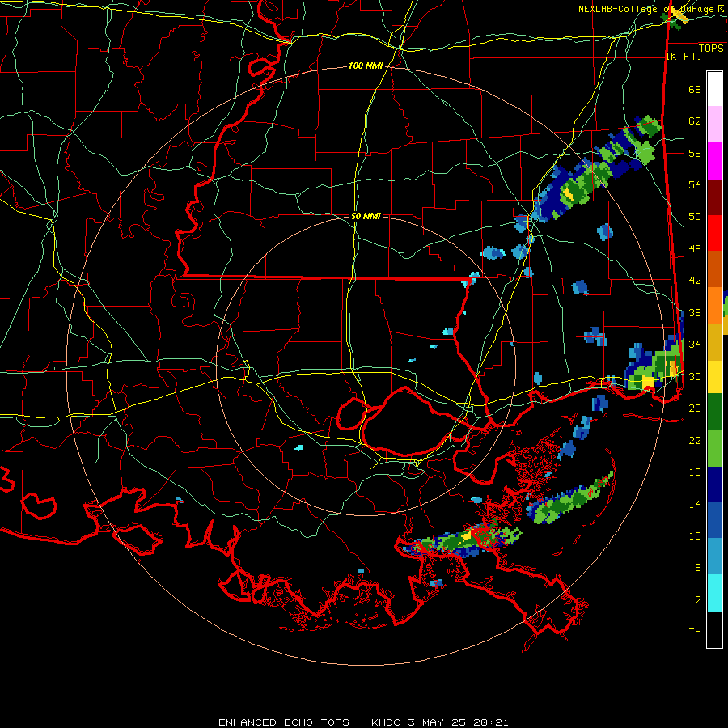Click the "18" legend value

(x=695, y=472)
